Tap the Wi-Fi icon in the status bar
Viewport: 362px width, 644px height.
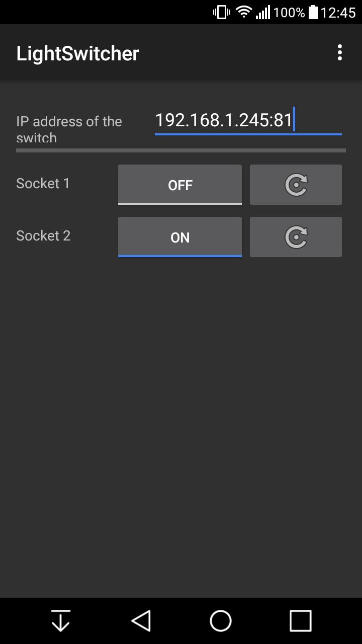pyautogui.click(x=245, y=12)
